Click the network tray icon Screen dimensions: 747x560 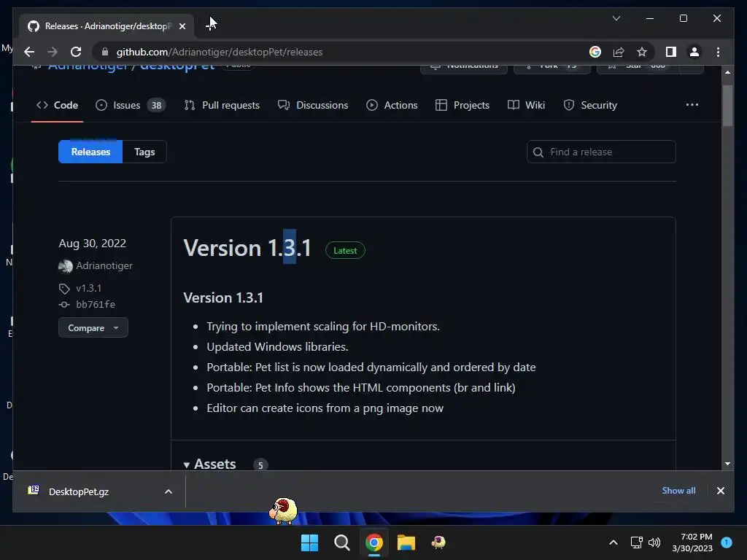(636, 542)
